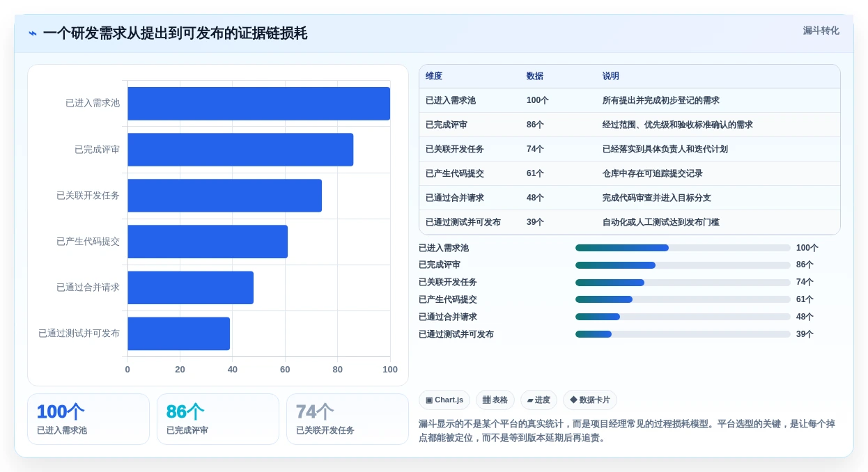Click the 48个 progress bar for 已通过合并请求
Viewport: 868px width, 472px height.
683,317
